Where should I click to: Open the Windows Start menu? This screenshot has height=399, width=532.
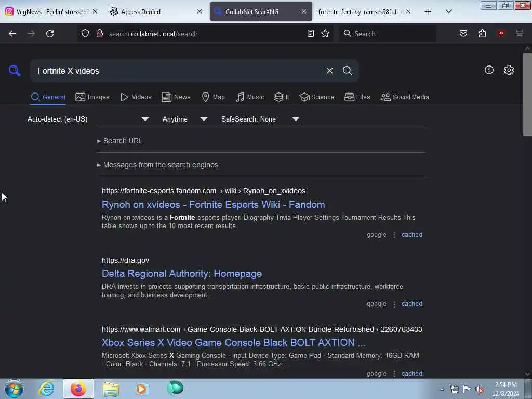(x=14, y=389)
